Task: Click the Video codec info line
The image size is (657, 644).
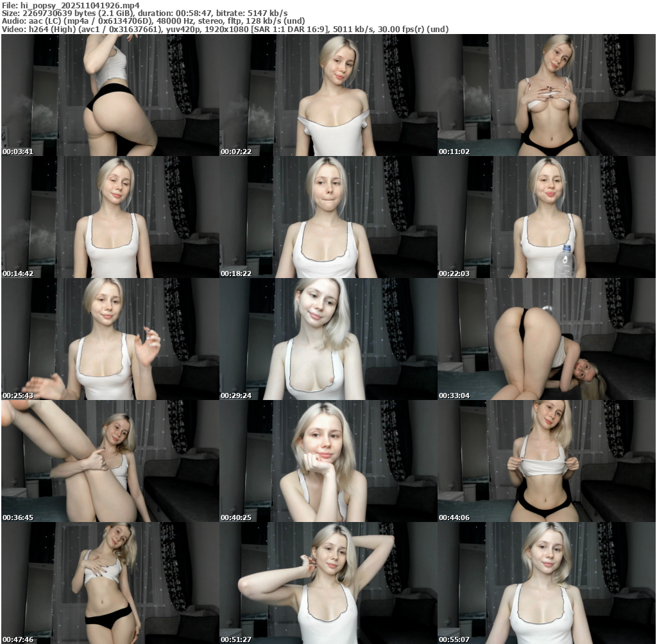Action: (225, 30)
